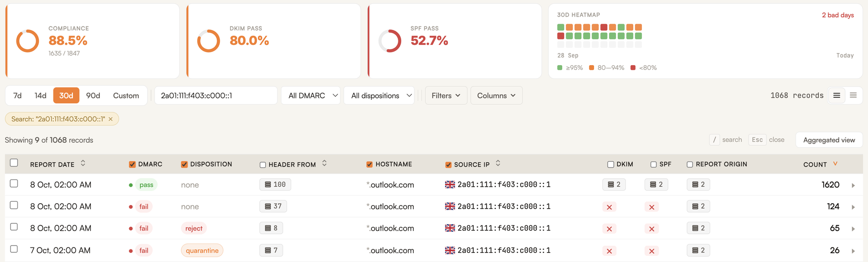Uncheck the DMARC column group checkbox

pos(132,165)
